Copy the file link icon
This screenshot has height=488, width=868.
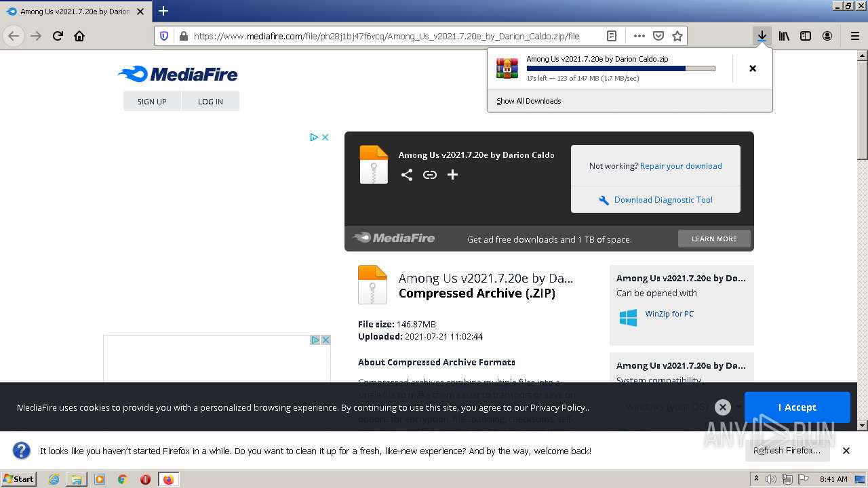(430, 175)
